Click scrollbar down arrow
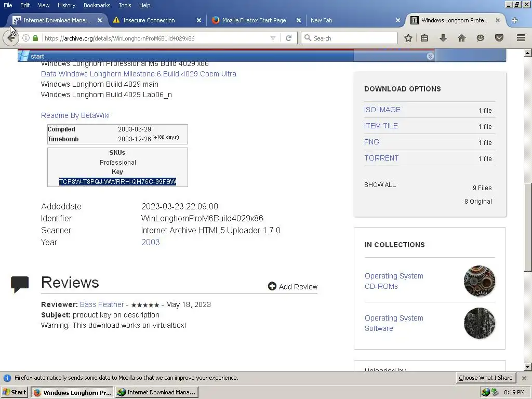 (528, 367)
